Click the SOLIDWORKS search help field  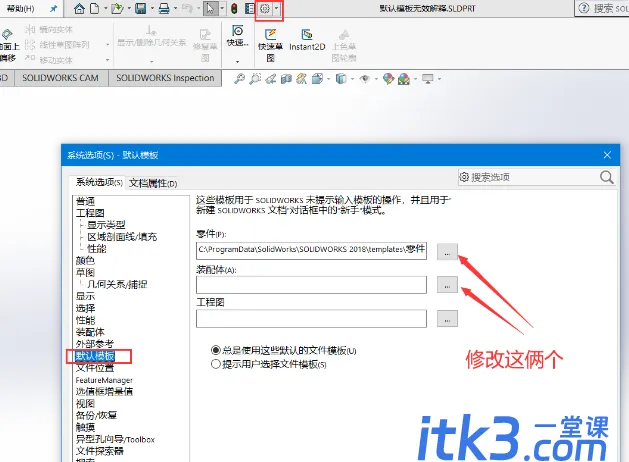pos(610,8)
